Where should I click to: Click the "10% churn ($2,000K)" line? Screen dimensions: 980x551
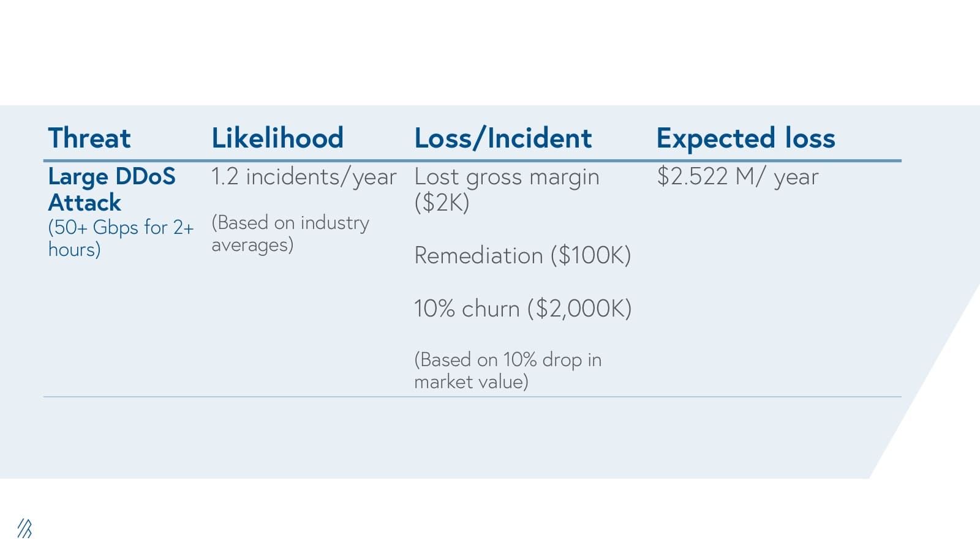(x=522, y=309)
